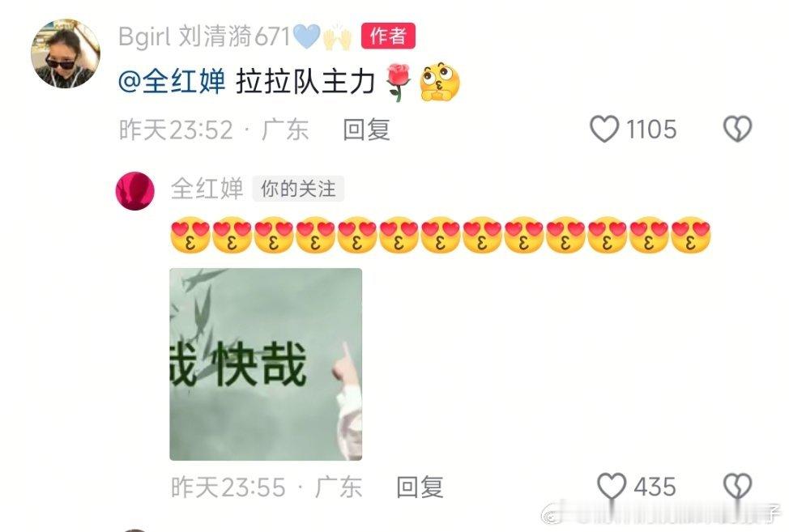Open the 快哉 image sticker in the reply

click(x=266, y=364)
